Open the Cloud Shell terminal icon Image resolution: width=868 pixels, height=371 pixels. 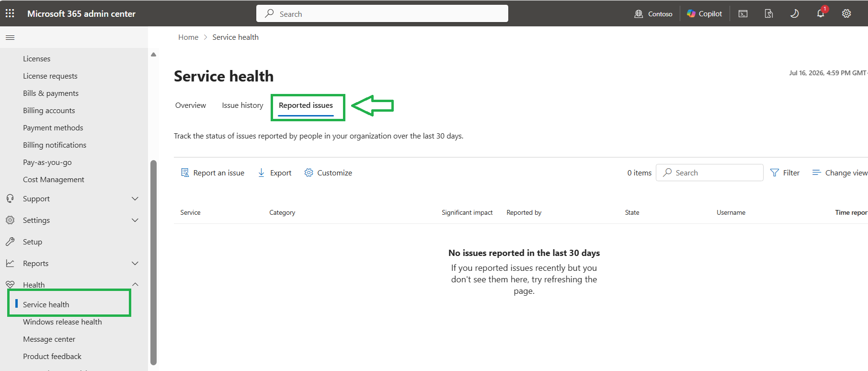click(743, 13)
